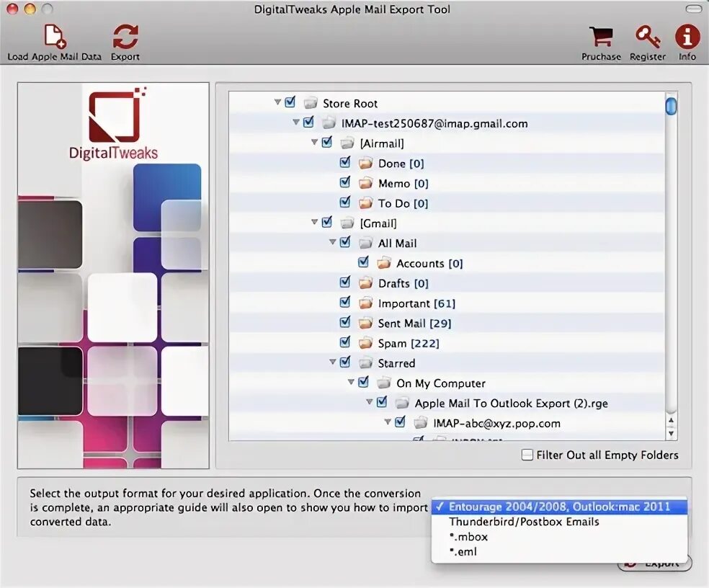
Task: Click the On My Computer folder icon
Action: pyautogui.click(x=384, y=383)
